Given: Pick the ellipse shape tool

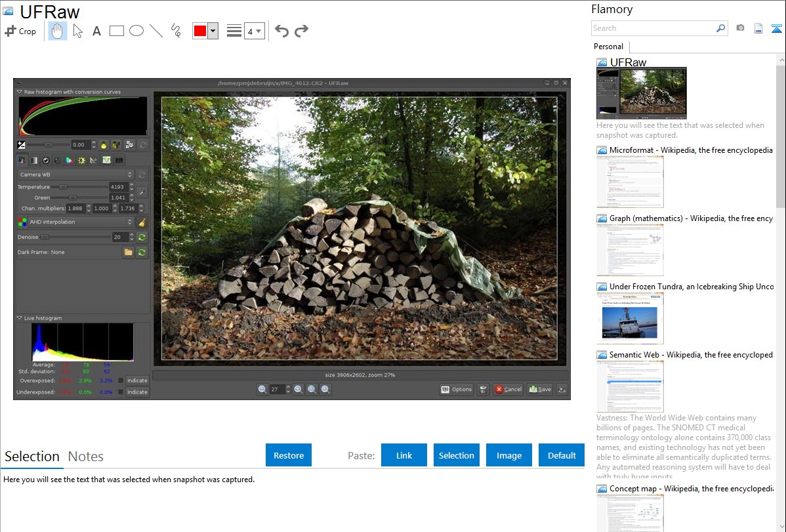Looking at the screenshot, I should [136, 31].
